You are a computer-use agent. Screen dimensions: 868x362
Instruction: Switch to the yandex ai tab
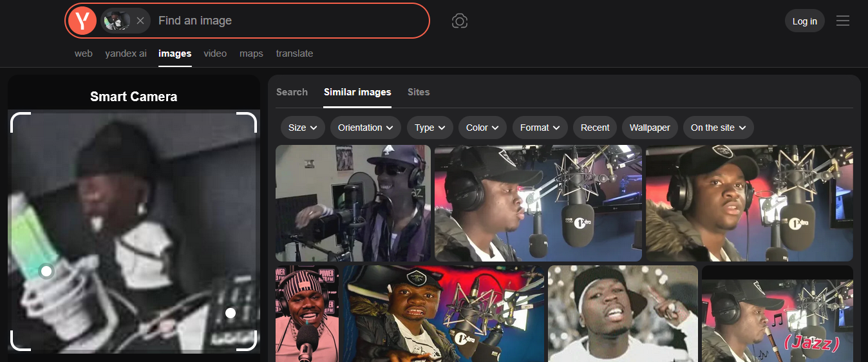point(126,53)
